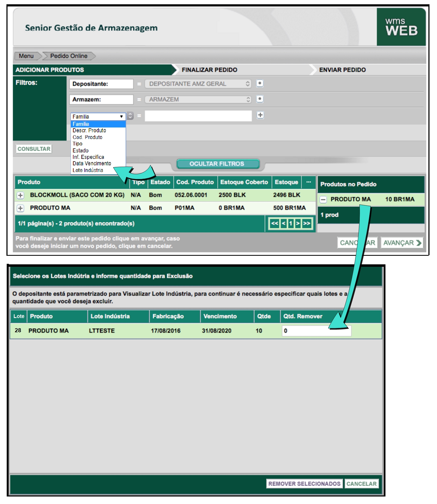Select Tipo option in filter list
Viewport: 437px width, 504px height.
point(98,144)
